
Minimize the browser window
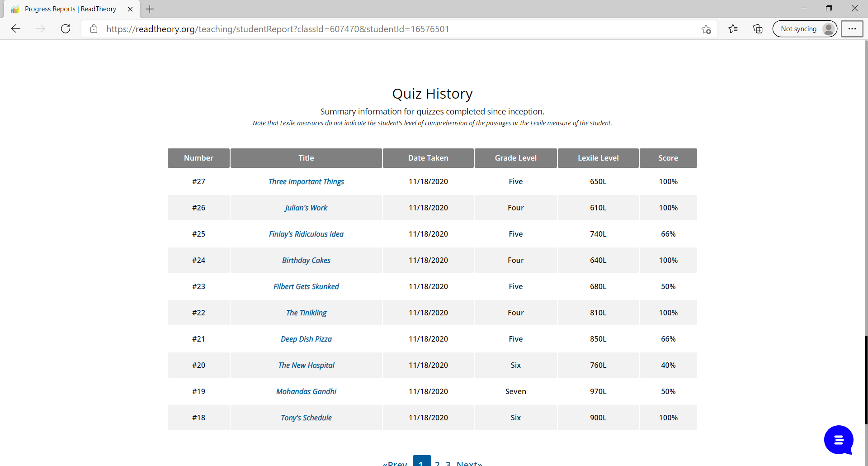pyautogui.click(x=803, y=9)
